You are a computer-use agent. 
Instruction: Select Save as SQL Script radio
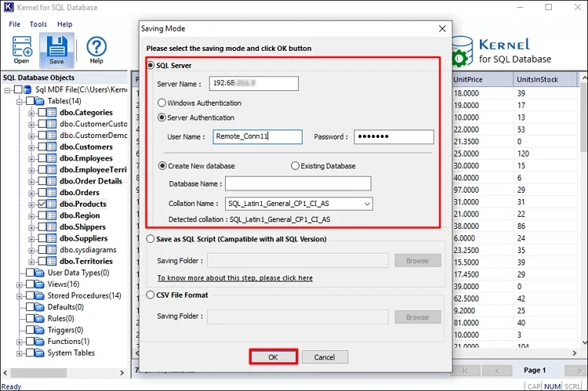[x=151, y=239]
